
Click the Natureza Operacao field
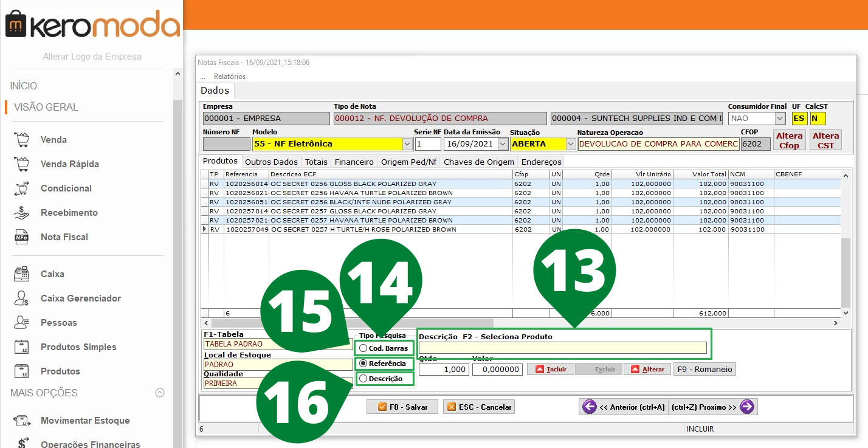[x=659, y=144]
